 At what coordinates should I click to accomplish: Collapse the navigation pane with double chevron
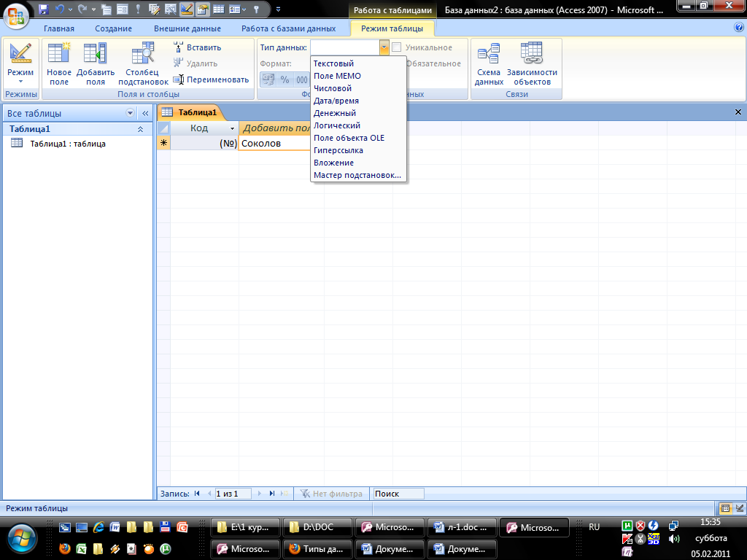click(145, 113)
